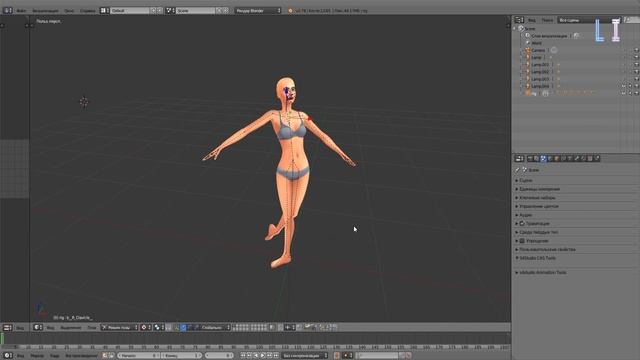The image size is (640, 360).
Task: Click the Blender logo in info bar
Action: pos(290,11)
